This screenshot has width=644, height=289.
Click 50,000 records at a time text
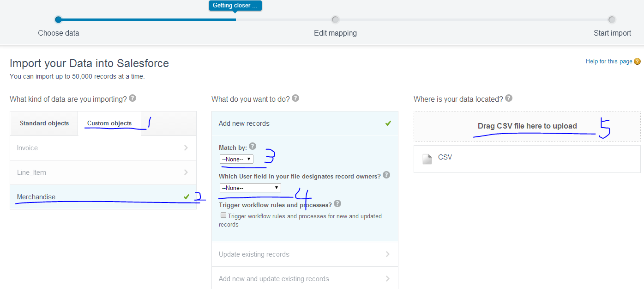click(x=108, y=76)
